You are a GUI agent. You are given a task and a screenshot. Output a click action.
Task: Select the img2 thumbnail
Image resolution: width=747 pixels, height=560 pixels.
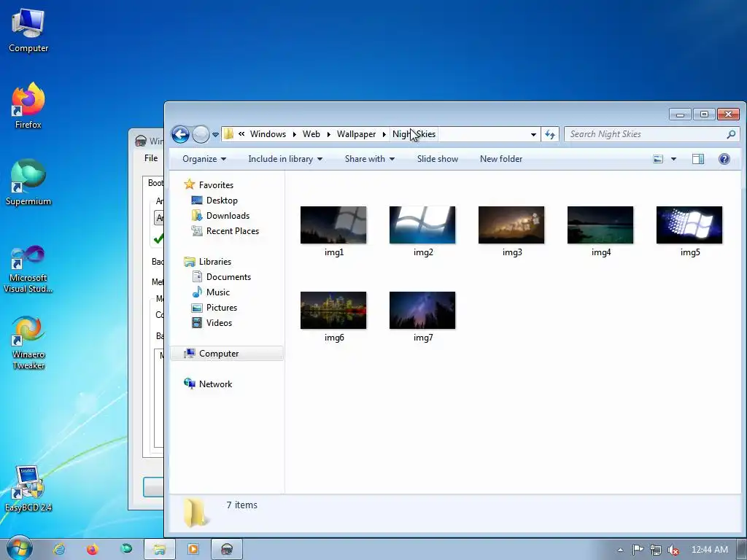pyautogui.click(x=422, y=225)
